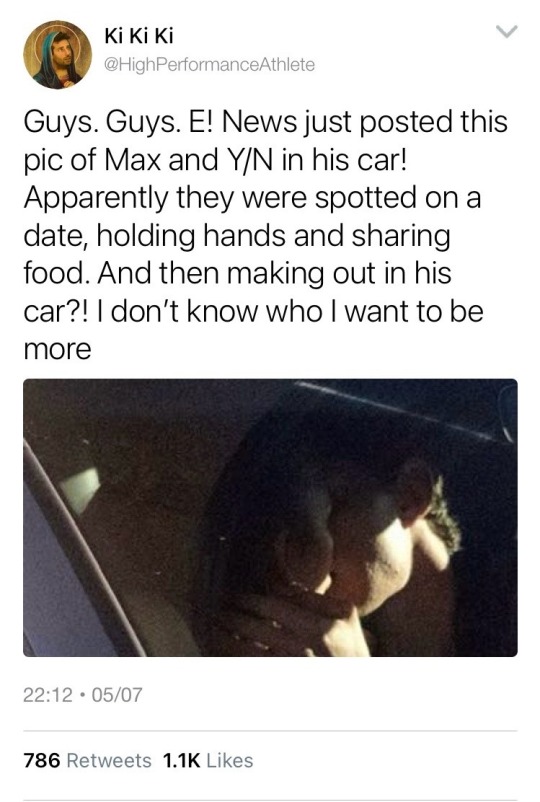Viewport: 540px width, 802px height.
Task: Open the Ki Ki Ki display name
Action: pos(139,36)
